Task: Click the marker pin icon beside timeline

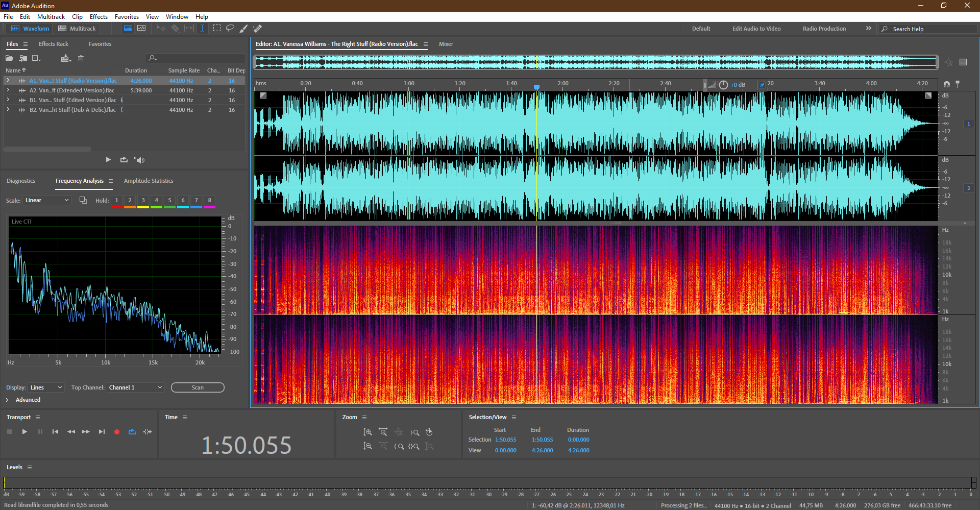Action: point(958,84)
